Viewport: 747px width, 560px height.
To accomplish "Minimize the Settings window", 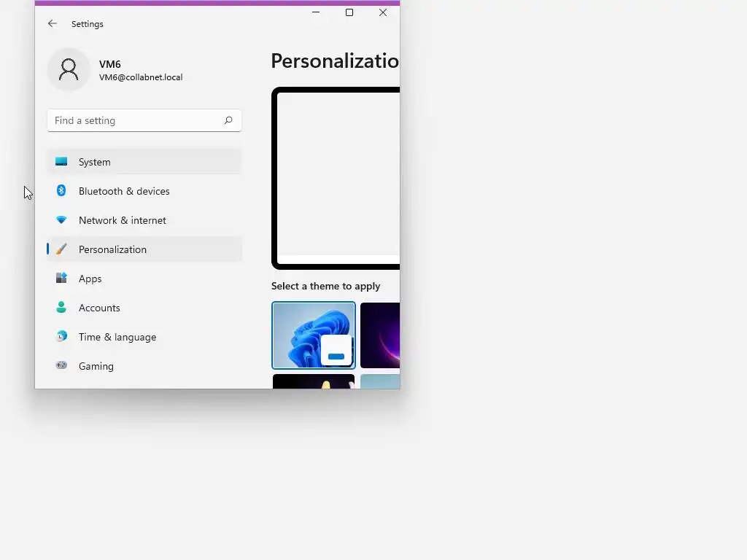I will pyautogui.click(x=316, y=12).
